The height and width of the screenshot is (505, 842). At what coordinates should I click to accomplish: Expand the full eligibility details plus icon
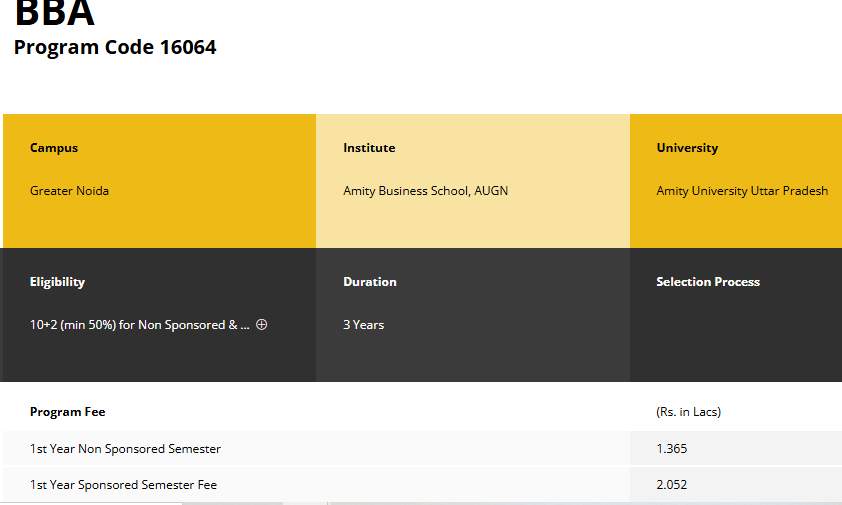click(x=262, y=324)
